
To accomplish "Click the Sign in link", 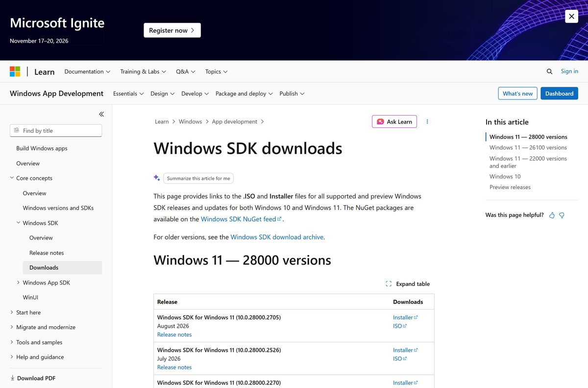I will click(x=569, y=72).
